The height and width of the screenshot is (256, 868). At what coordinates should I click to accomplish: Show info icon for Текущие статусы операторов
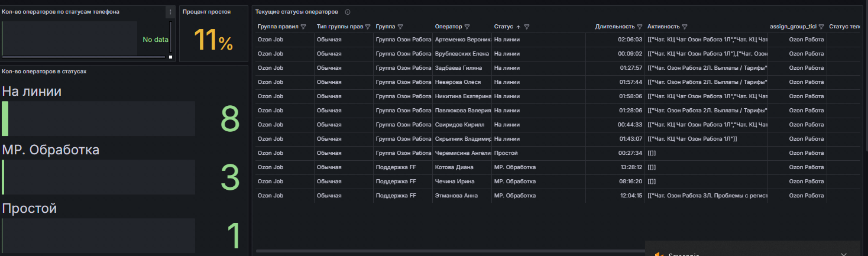tap(347, 12)
